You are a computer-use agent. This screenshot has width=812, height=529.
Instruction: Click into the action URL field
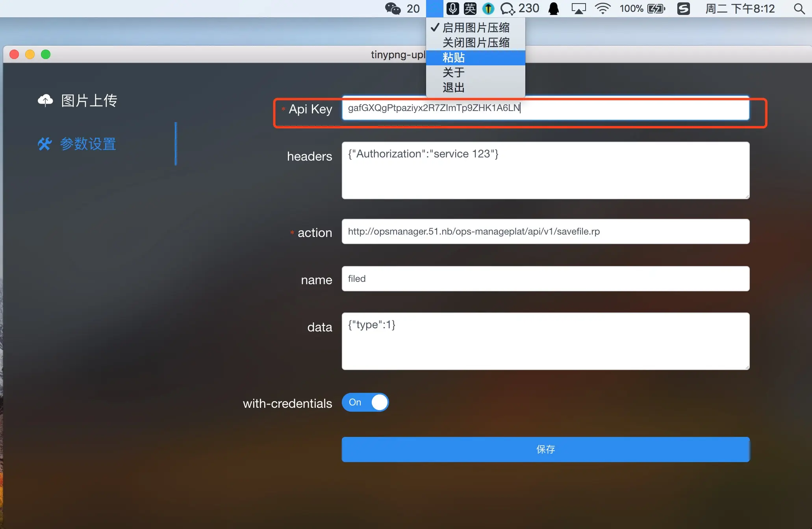545,231
